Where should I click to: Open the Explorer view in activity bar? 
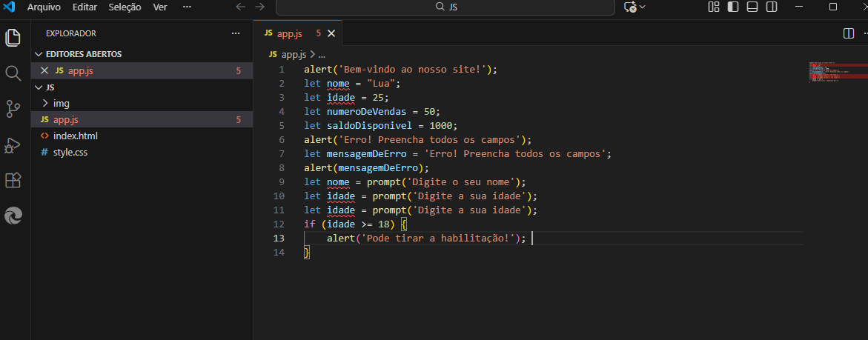(x=13, y=38)
